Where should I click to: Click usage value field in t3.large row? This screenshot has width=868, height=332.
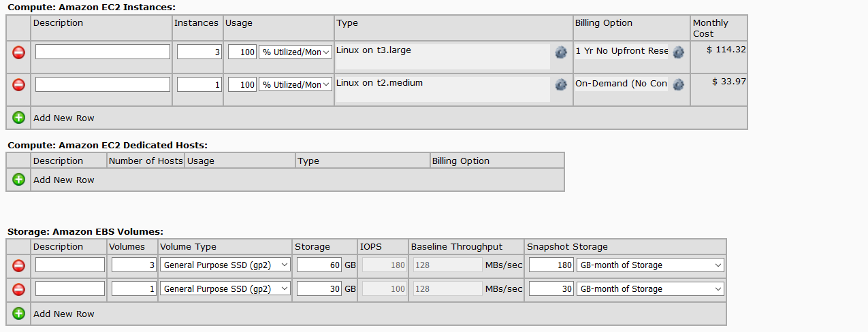pyautogui.click(x=242, y=52)
